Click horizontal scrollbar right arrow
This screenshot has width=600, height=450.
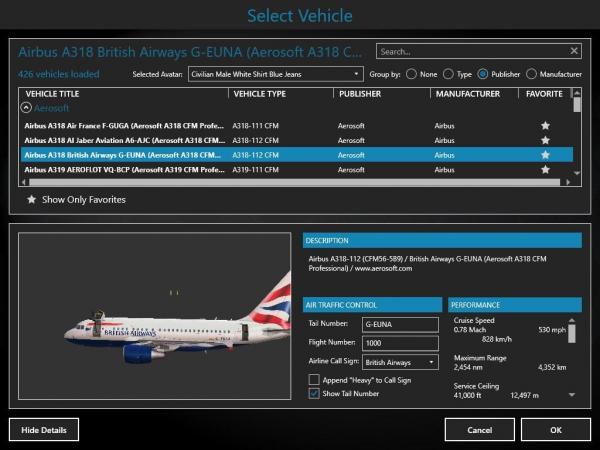click(x=568, y=182)
